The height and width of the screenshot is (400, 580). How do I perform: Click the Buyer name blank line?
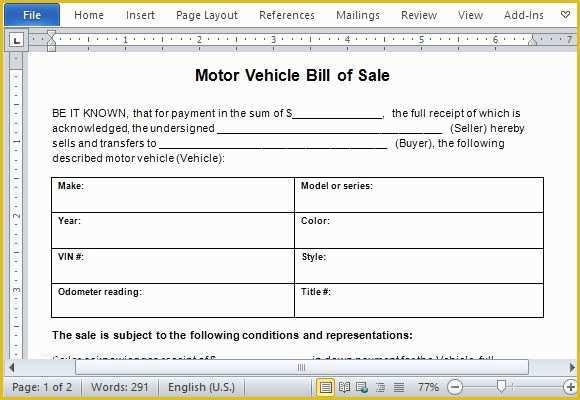273,145
